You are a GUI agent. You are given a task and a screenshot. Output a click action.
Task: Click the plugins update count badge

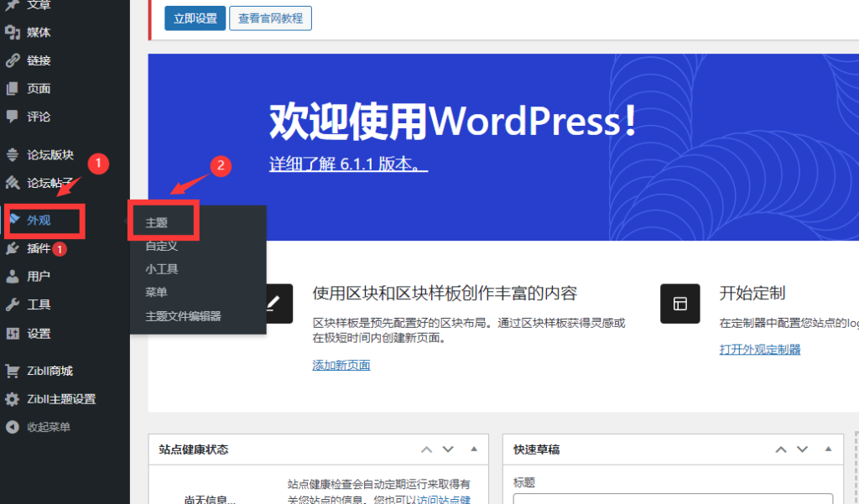(60, 249)
